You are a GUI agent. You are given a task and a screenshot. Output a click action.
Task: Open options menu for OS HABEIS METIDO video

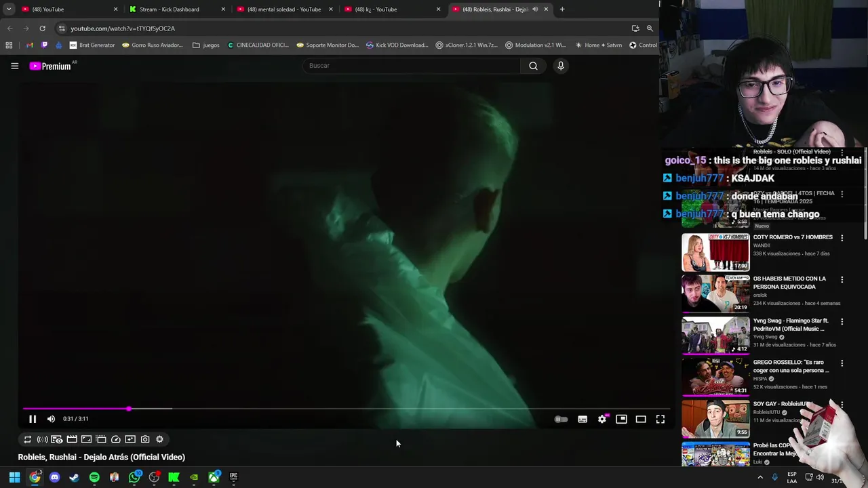[842, 279]
